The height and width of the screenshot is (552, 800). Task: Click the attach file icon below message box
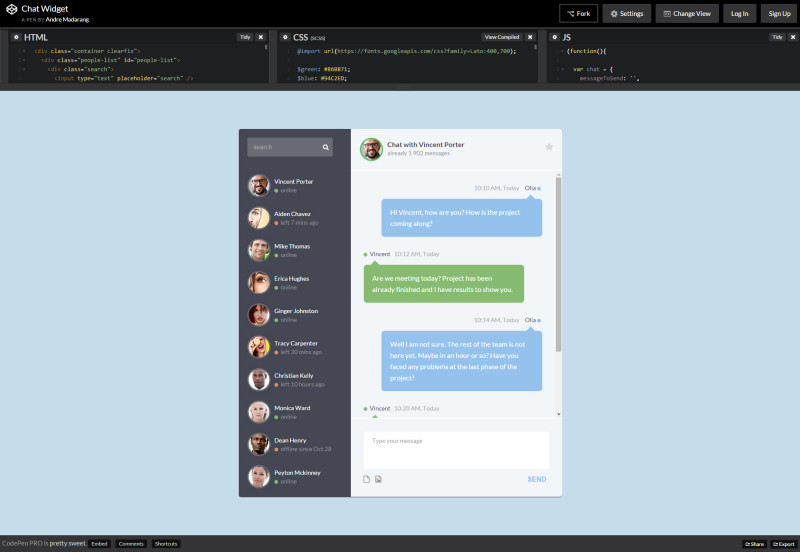(366, 479)
